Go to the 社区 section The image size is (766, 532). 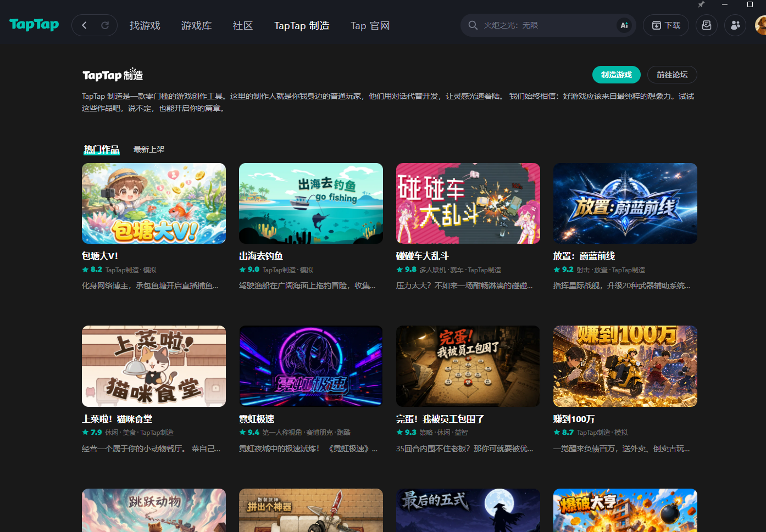point(243,26)
